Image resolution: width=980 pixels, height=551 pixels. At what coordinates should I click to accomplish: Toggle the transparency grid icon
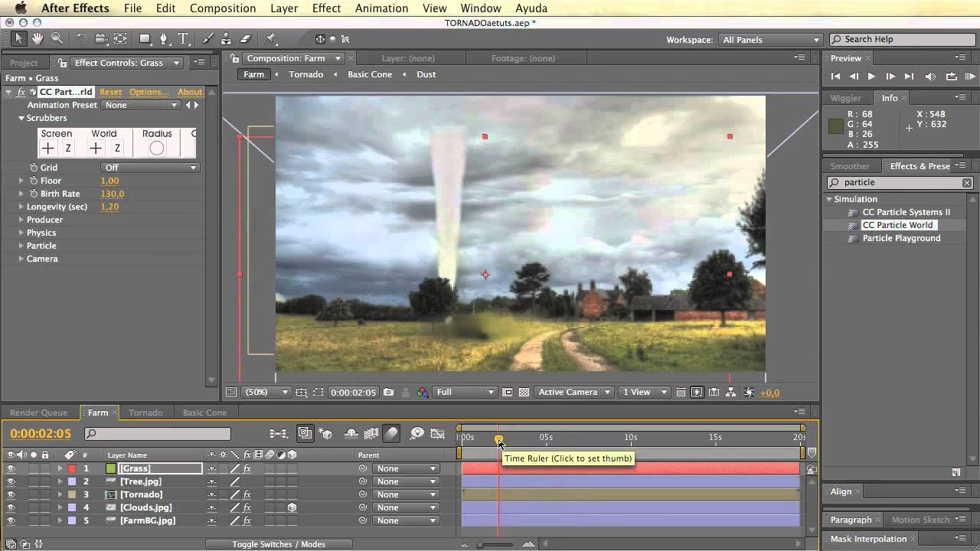click(x=524, y=392)
